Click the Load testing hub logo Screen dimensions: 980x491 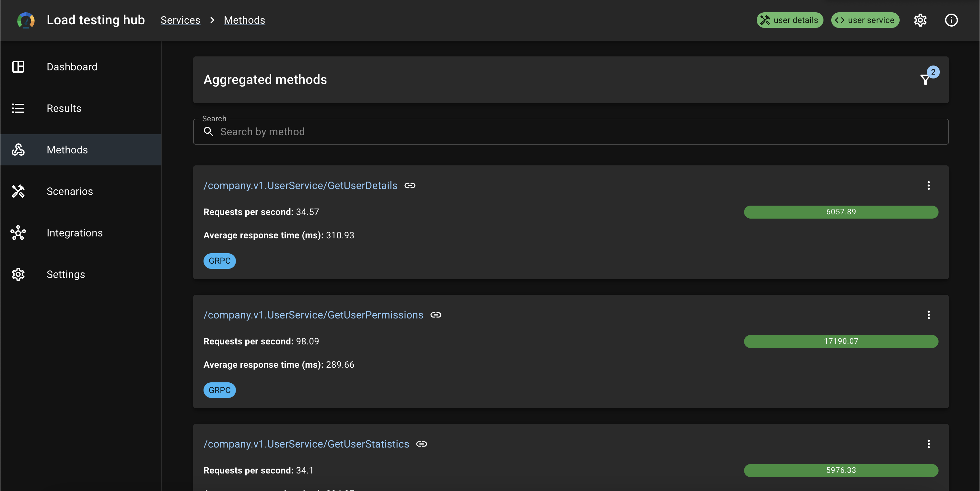[x=26, y=20]
